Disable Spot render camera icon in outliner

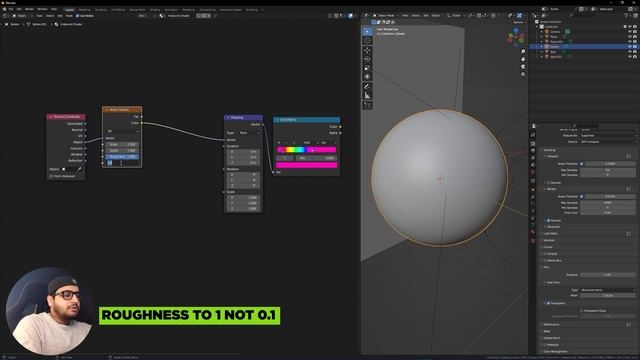635,52
